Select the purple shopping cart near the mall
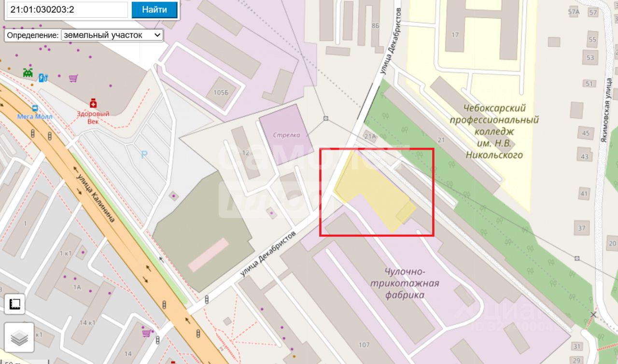Viewport: 618px width, 364px height. coord(73,78)
